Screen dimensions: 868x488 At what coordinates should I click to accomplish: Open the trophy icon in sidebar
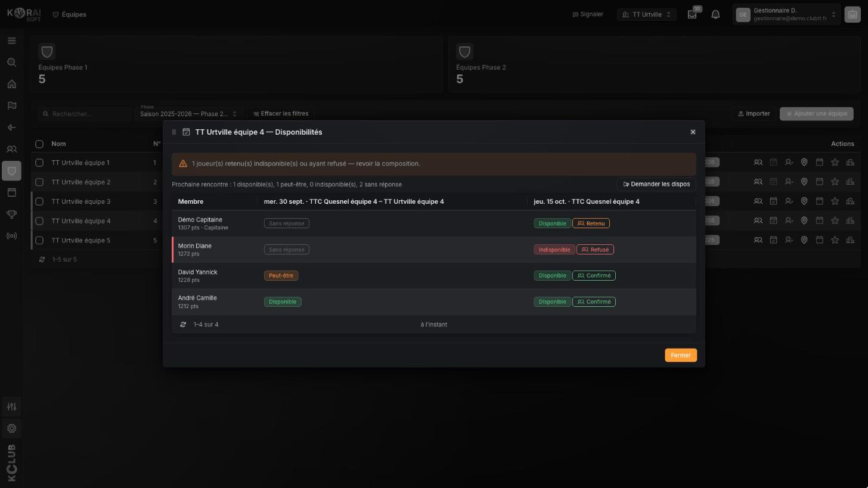pos(11,214)
